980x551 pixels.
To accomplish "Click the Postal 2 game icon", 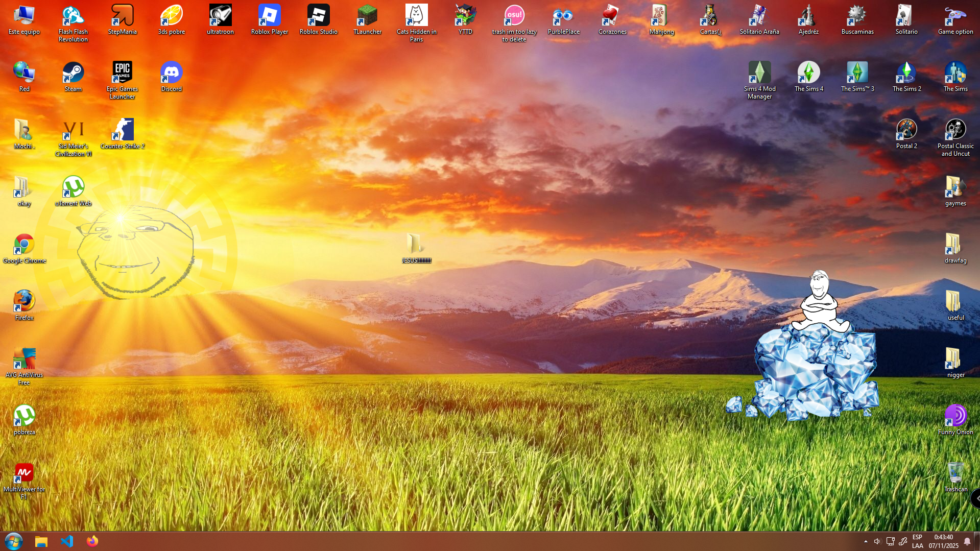I will pos(906,130).
